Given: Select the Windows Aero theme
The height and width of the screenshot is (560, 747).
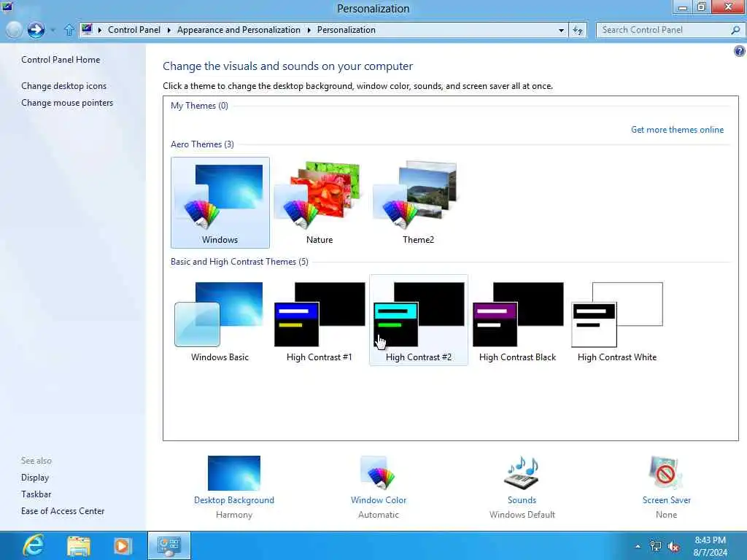Looking at the screenshot, I should (220, 203).
